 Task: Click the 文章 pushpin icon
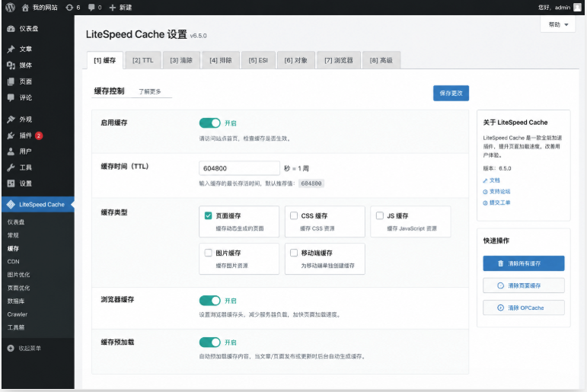11,49
